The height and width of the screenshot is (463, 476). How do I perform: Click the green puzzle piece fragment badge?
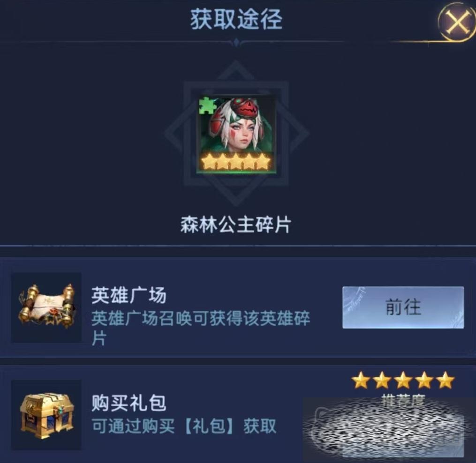click(207, 106)
